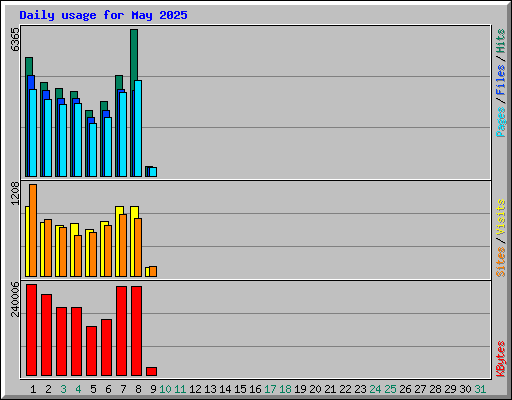
Task: Select day label '7' on the x-axis
Action: (123, 389)
